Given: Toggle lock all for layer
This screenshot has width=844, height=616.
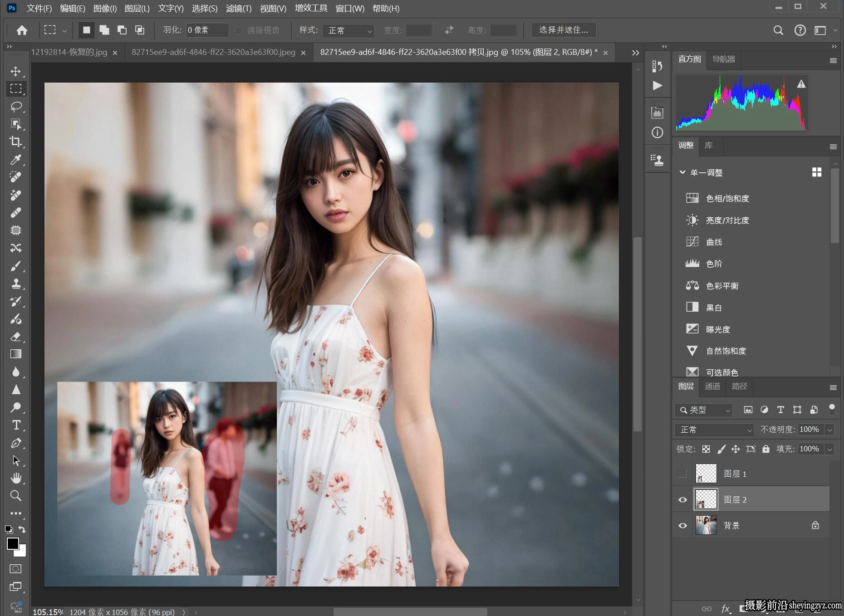Looking at the screenshot, I should coord(766,449).
